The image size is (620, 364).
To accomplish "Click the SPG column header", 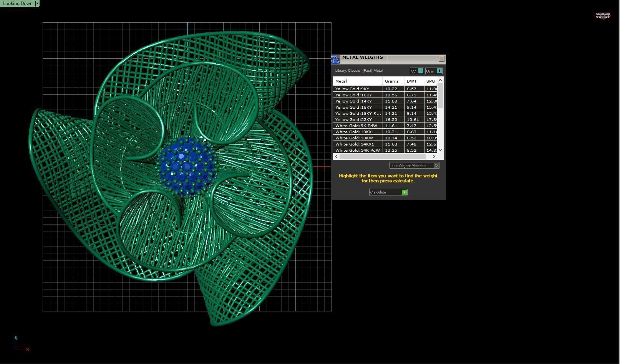I will coord(431,81).
